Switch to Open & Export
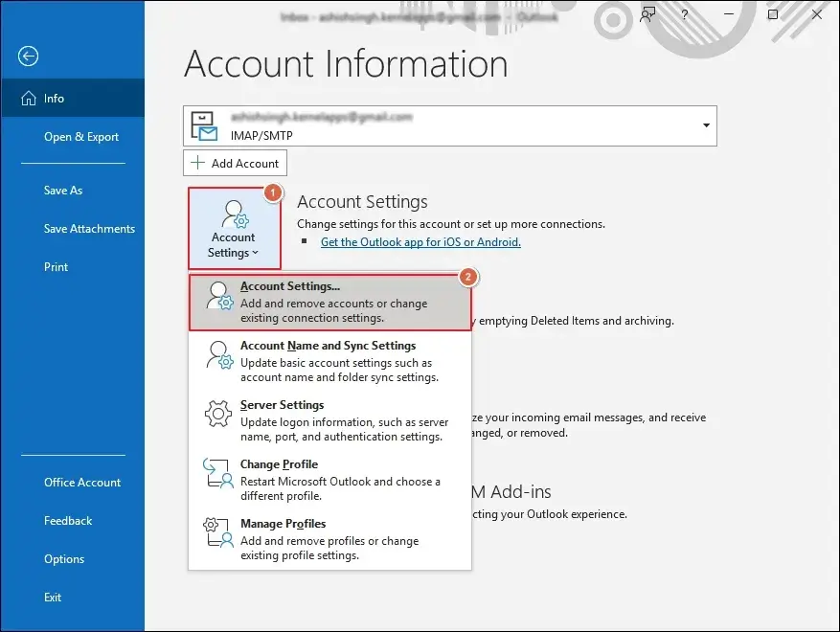The width and height of the screenshot is (840, 632). [80, 137]
